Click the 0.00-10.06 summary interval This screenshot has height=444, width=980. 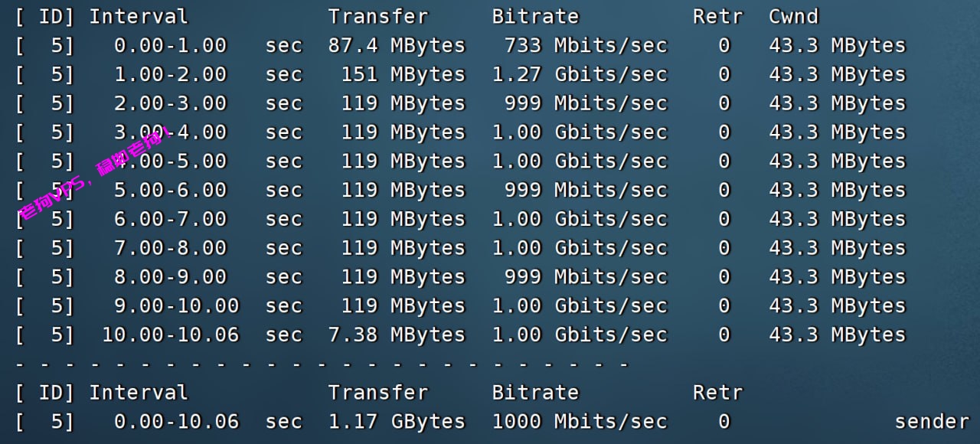coord(176,422)
